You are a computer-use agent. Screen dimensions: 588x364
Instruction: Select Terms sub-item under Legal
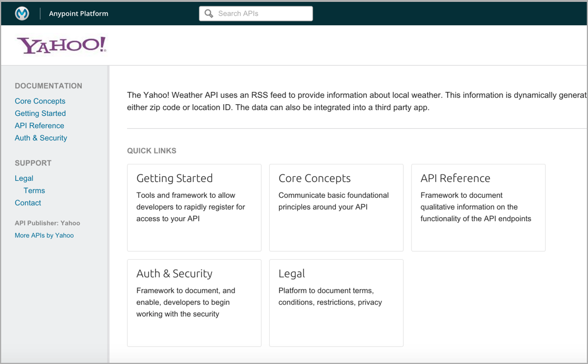pyautogui.click(x=34, y=191)
